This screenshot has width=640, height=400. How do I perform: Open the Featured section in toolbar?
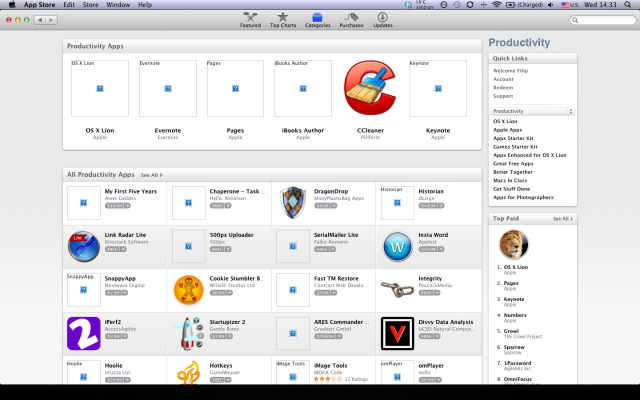click(x=250, y=20)
